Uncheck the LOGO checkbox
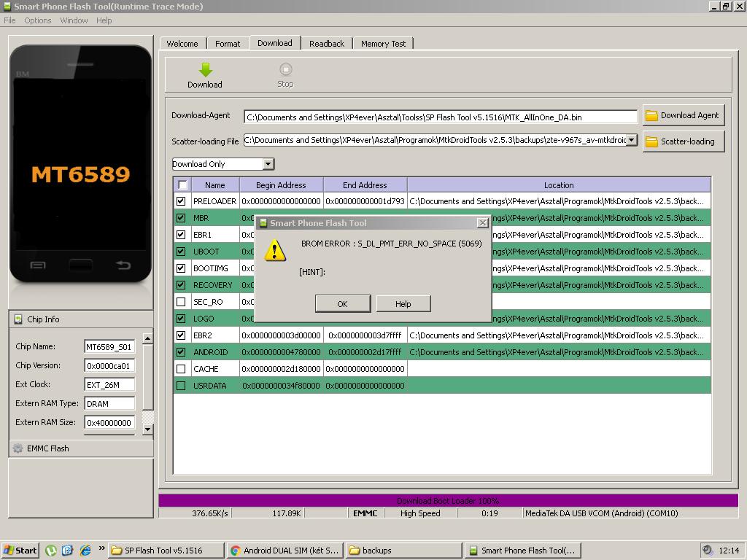Viewport: 747px width, 560px height. [x=181, y=318]
